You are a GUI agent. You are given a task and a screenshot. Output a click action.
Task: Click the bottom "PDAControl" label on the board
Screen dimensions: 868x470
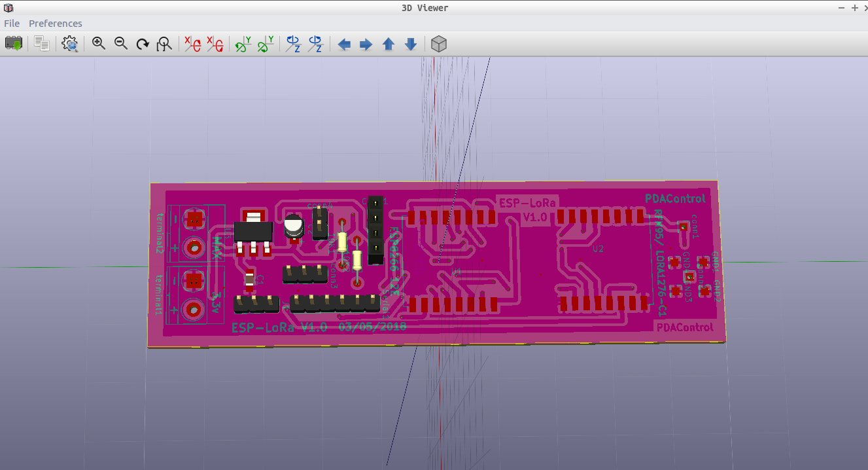(685, 327)
